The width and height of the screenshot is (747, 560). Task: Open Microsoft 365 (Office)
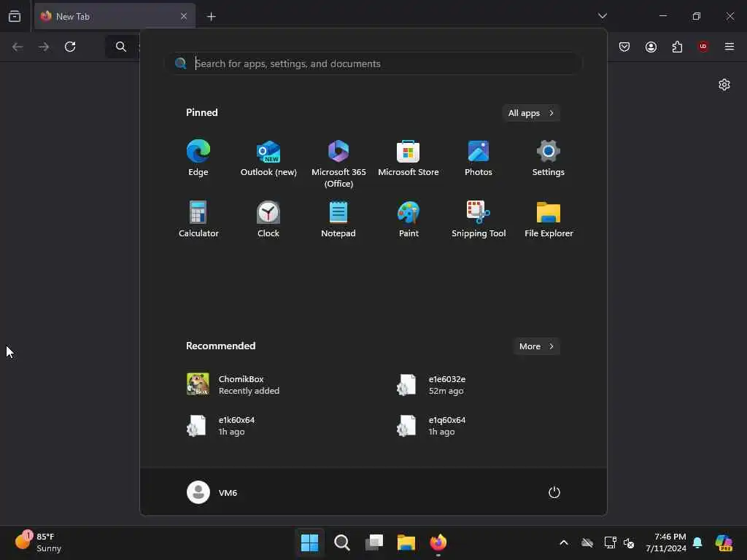point(338,164)
